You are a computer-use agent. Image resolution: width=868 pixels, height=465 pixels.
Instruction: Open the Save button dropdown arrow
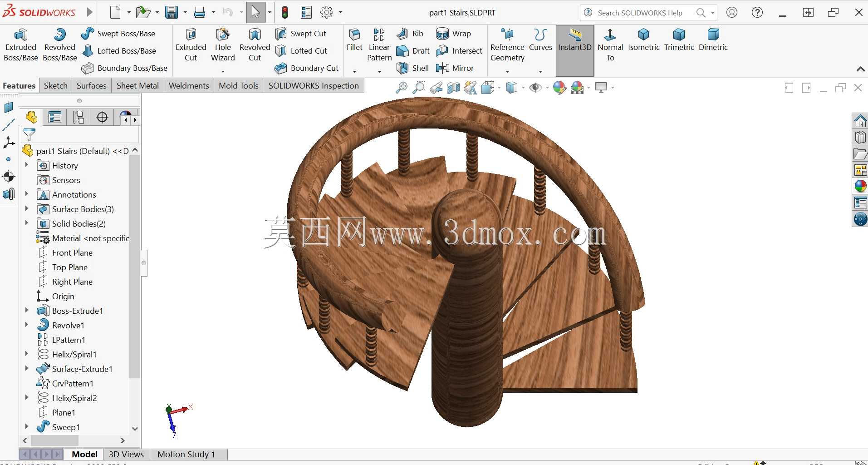point(185,13)
